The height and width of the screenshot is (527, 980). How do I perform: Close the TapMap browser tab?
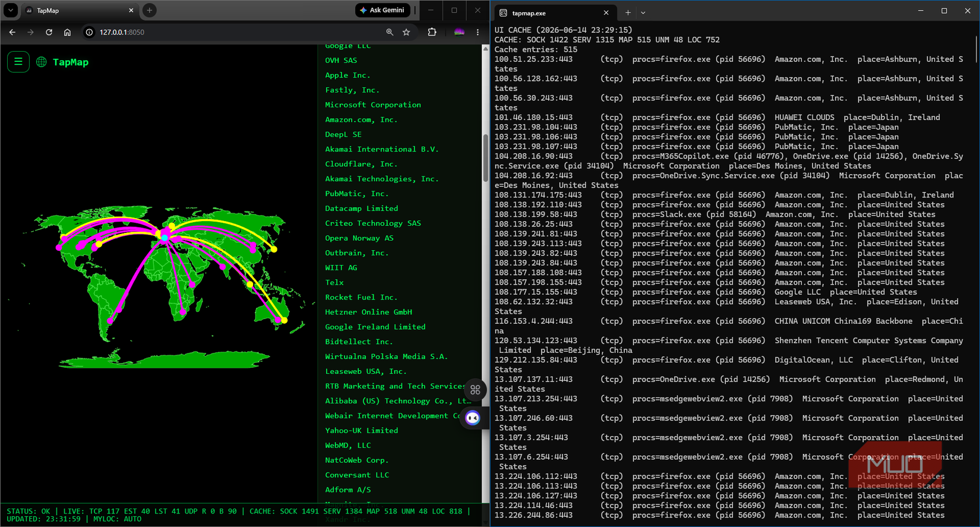(x=131, y=11)
